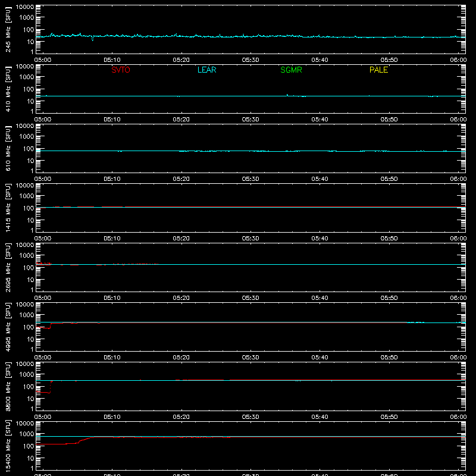This screenshot has width=476, height=476.
Task: Click 05:40 tick label of 1415 MHz panel
Action: pyautogui.click(x=320, y=239)
